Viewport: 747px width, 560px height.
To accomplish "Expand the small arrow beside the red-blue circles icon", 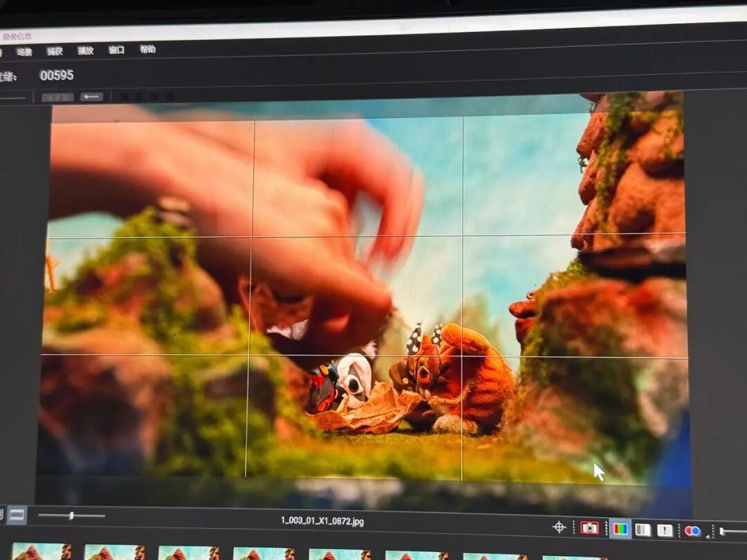I will [x=706, y=535].
